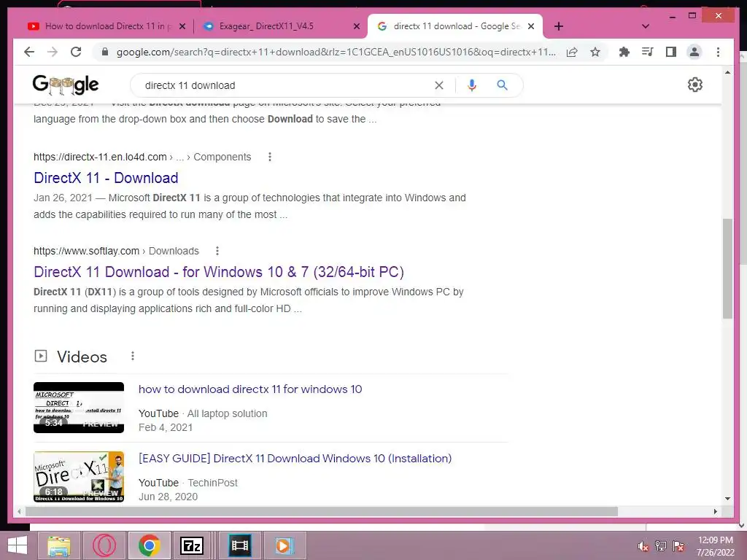The height and width of the screenshot is (560, 747).
Task: Bookmark this tab with star icon
Action: coord(595,52)
